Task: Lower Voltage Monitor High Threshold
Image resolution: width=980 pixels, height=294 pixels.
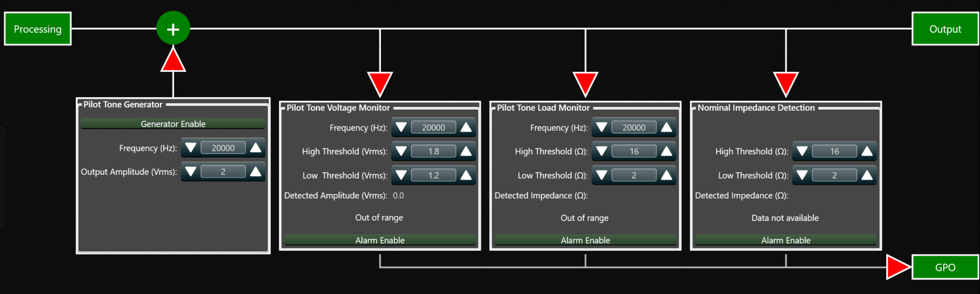Action: pos(401,151)
